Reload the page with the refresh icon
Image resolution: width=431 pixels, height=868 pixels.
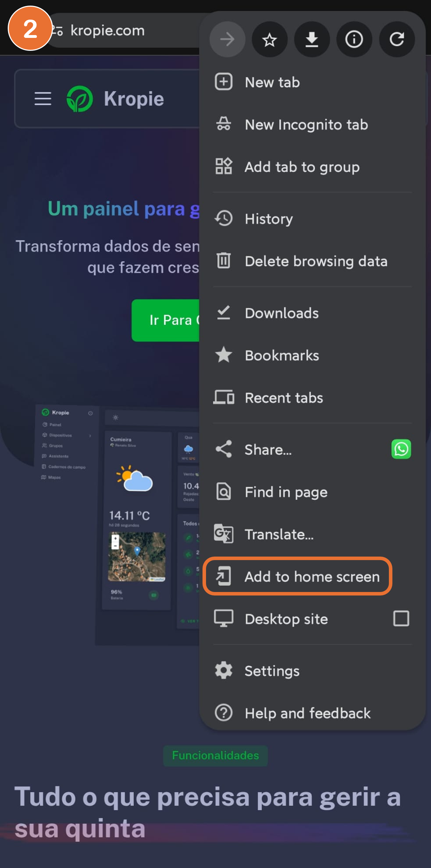(397, 39)
